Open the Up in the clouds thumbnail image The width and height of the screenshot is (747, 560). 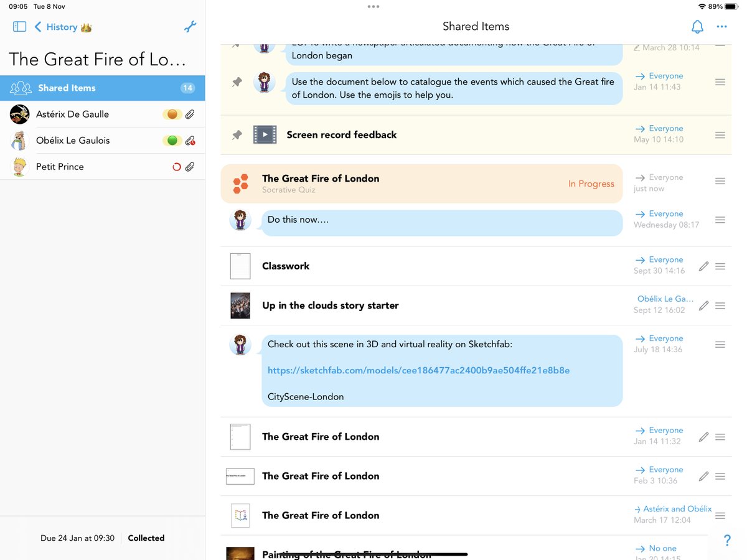pos(240,306)
